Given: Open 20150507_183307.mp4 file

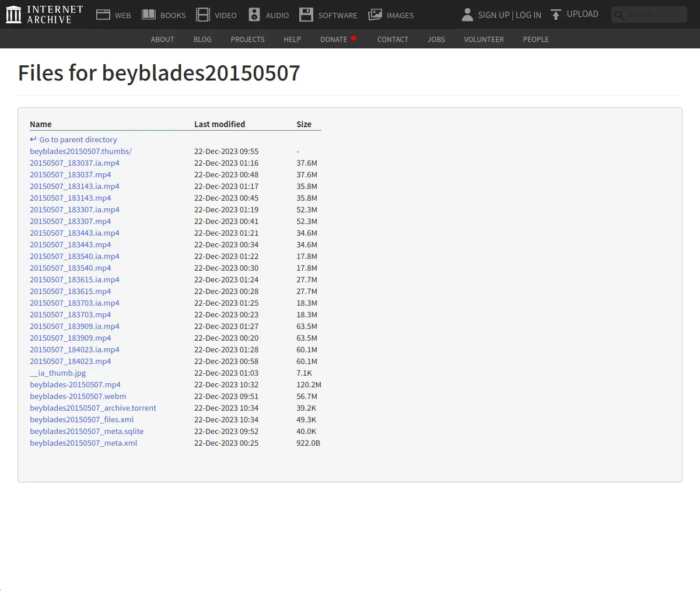Looking at the screenshot, I should [70, 221].
